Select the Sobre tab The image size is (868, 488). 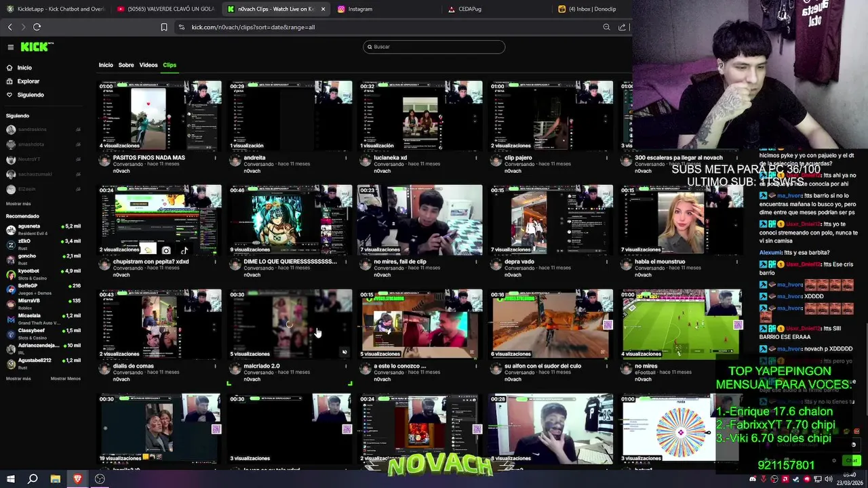(x=126, y=65)
